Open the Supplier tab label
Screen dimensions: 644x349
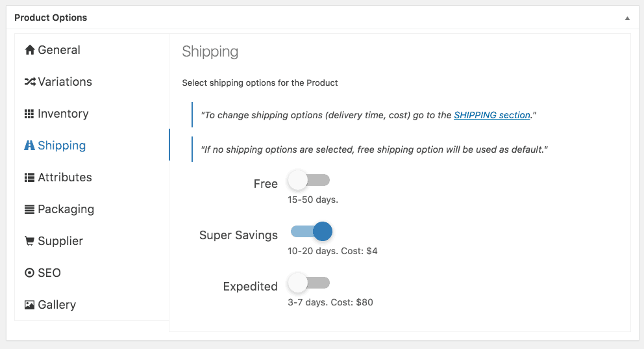click(60, 241)
